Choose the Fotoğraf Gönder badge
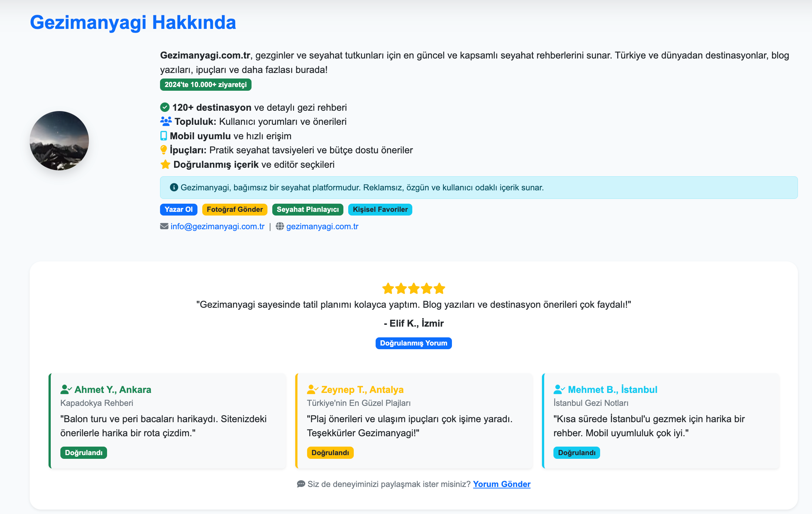 (x=235, y=210)
